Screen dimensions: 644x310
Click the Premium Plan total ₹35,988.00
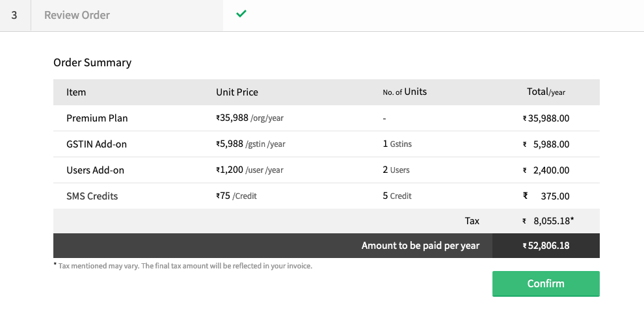pyautogui.click(x=546, y=118)
